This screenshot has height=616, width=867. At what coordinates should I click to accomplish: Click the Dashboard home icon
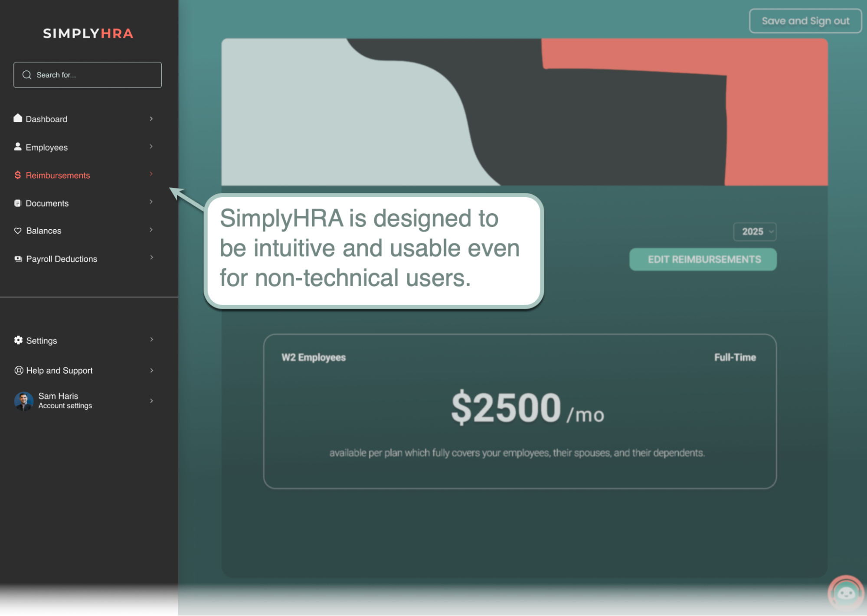18,118
